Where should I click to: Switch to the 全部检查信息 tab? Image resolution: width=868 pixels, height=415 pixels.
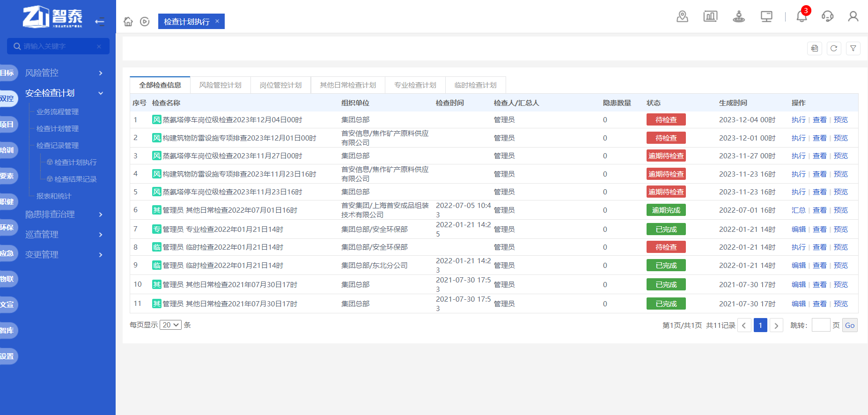point(160,85)
